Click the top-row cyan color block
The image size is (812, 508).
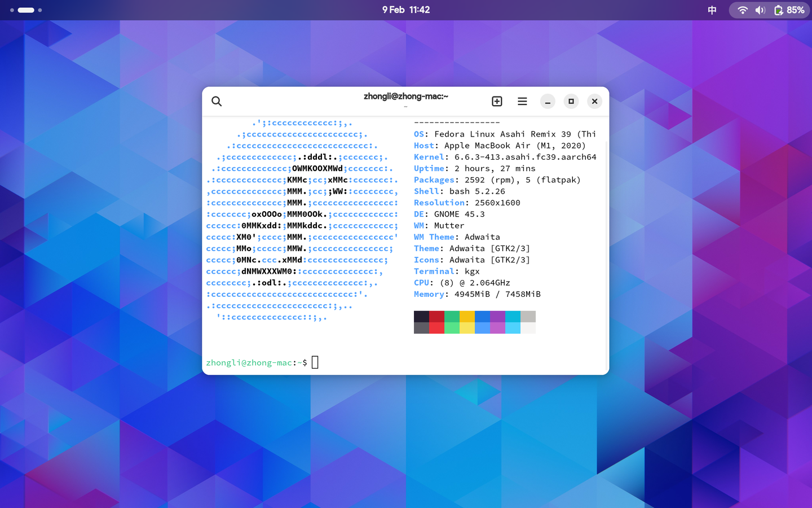point(513,317)
